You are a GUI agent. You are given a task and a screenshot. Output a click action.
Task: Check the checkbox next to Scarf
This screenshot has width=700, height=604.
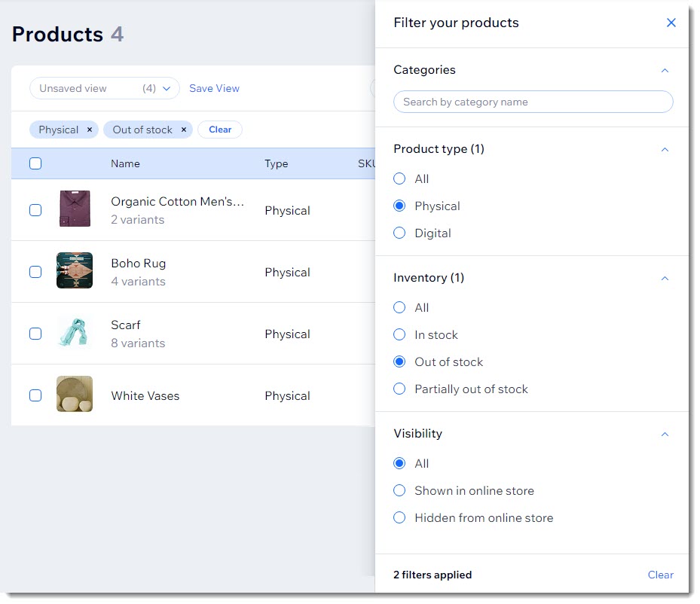[x=35, y=333]
